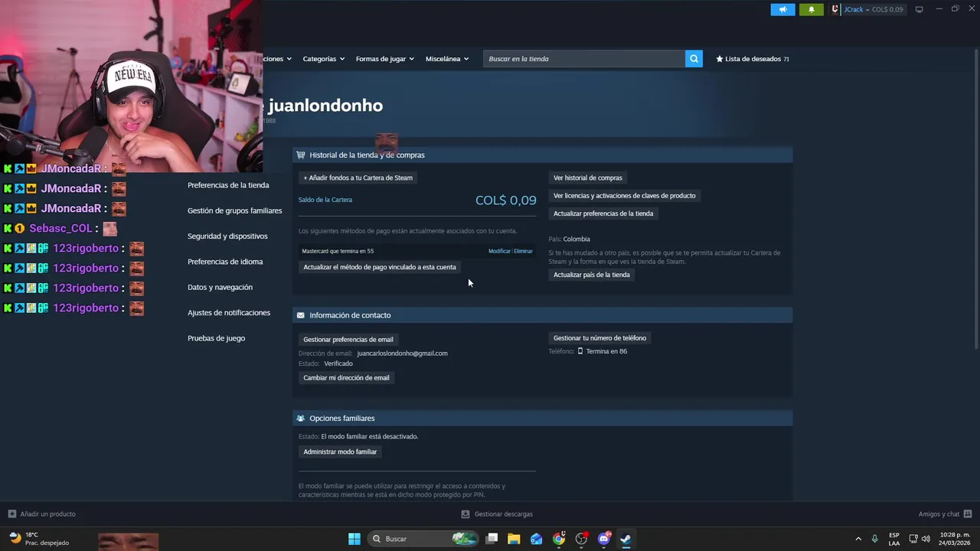Click Ver historial de compras
Viewport: 980px width, 551px height.
click(587, 178)
